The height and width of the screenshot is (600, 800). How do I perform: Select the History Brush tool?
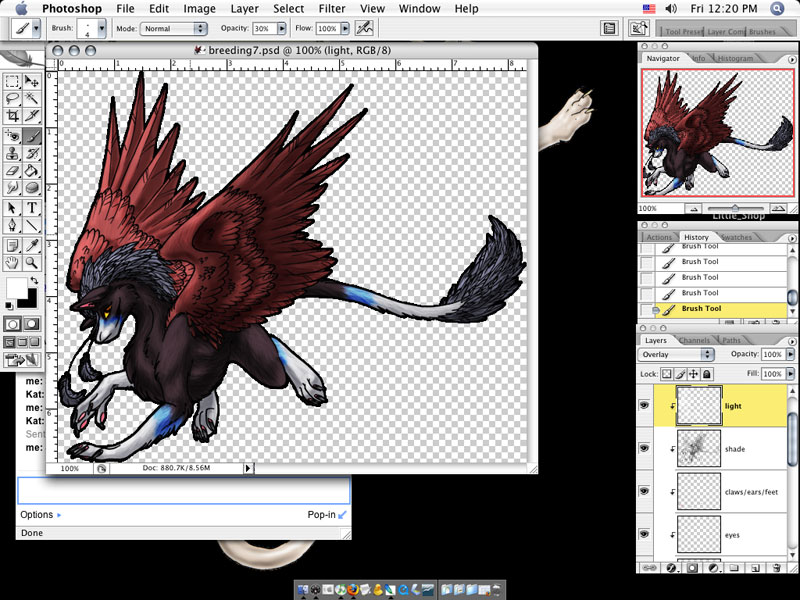point(32,154)
